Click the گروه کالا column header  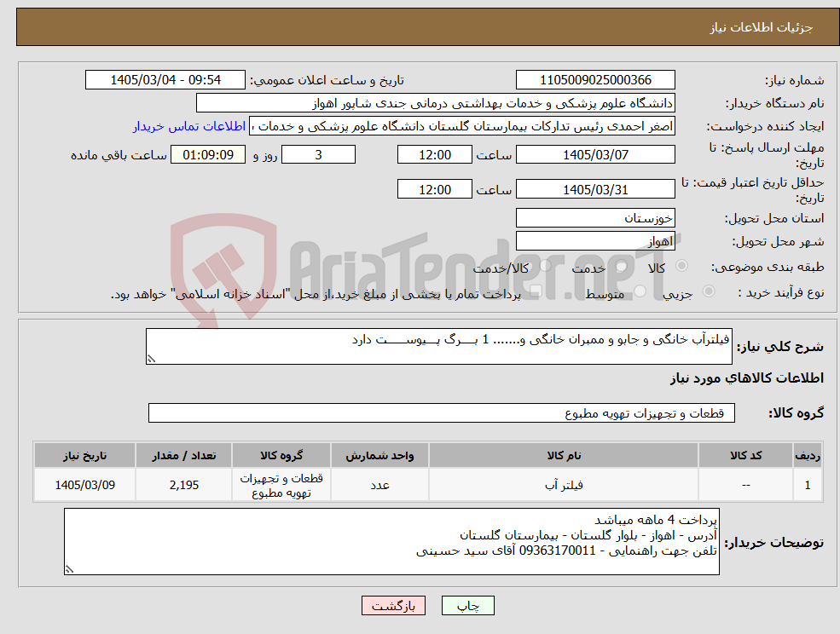281,455
